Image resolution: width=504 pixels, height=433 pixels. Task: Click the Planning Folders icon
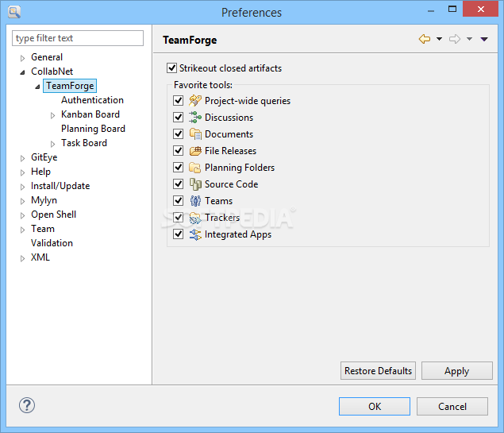pos(195,168)
